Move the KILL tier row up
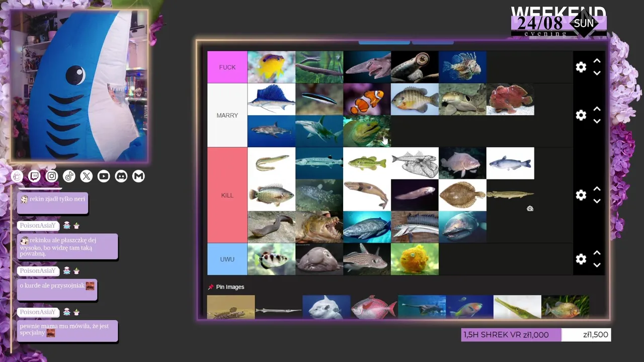Image resolution: width=644 pixels, height=362 pixels. click(x=597, y=189)
